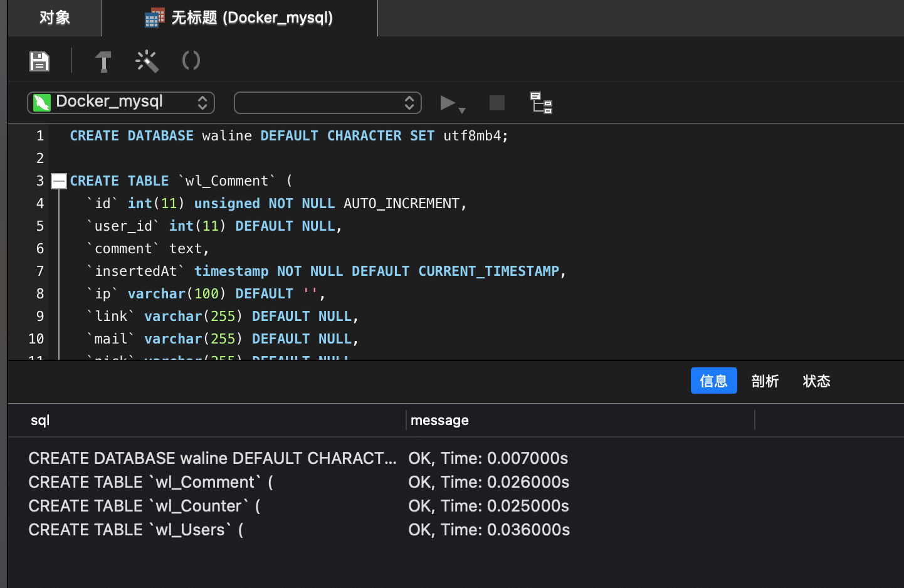
Task: Click the `comment` text line in editor
Action: pyautogui.click(x=148, y=249)
